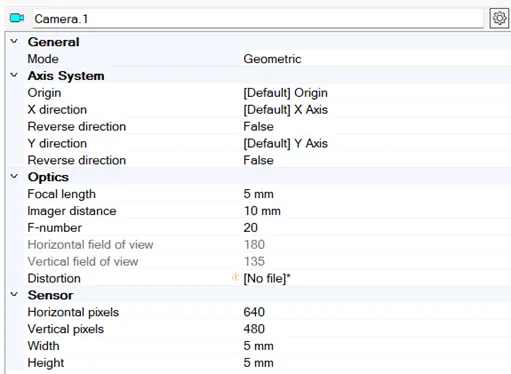Click the F-number value 20
Image resolution: width=511 pixels, height=374 pixels.
point(250,228)
